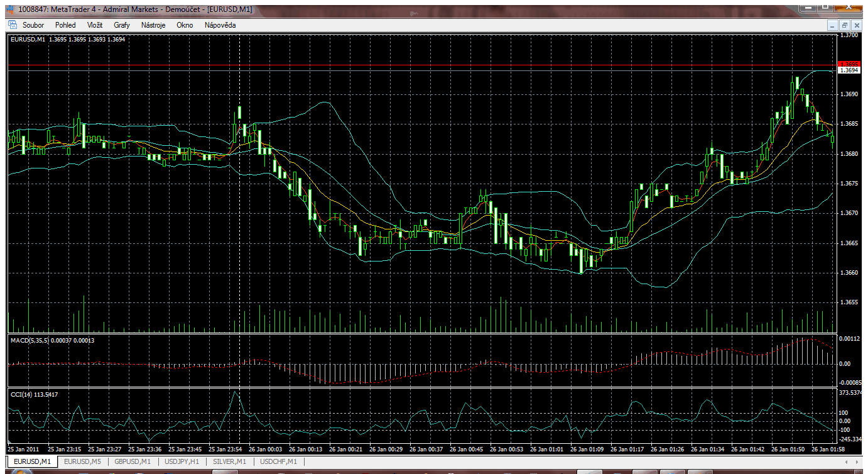
Task: Select the USDCHF,M1 chart tab
Action: pos(278,461)
